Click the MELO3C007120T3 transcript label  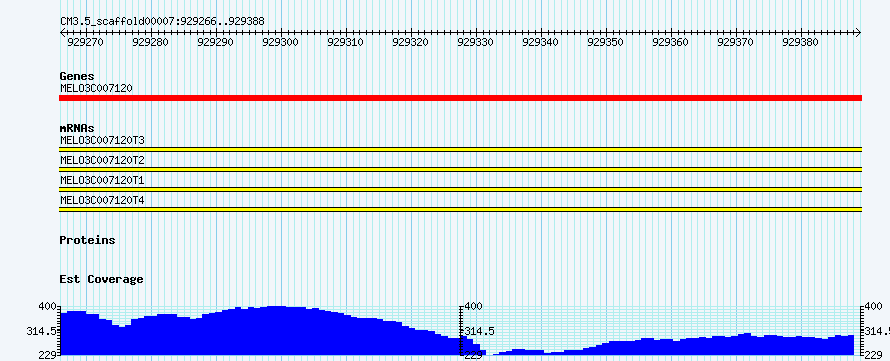point(102,140)
